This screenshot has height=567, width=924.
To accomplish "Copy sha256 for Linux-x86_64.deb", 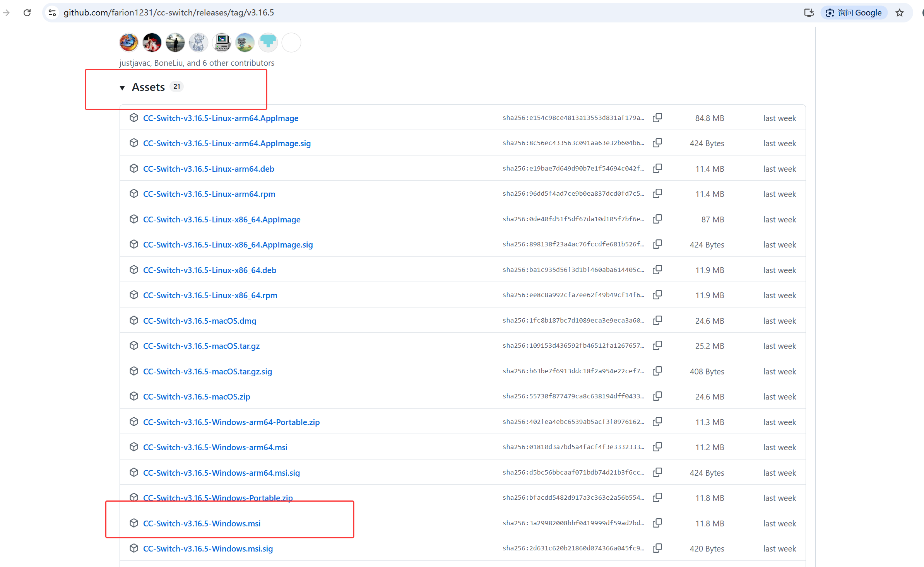I will coord(657,270).
